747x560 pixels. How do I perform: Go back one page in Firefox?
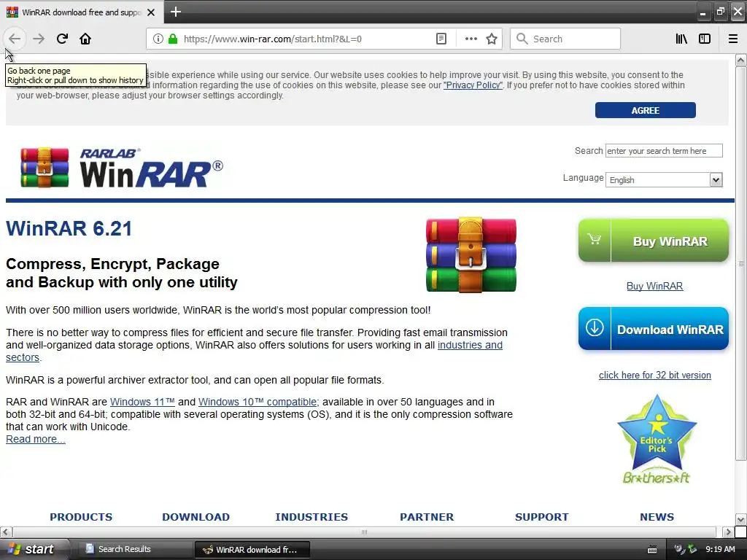click(x=15, y=39)
